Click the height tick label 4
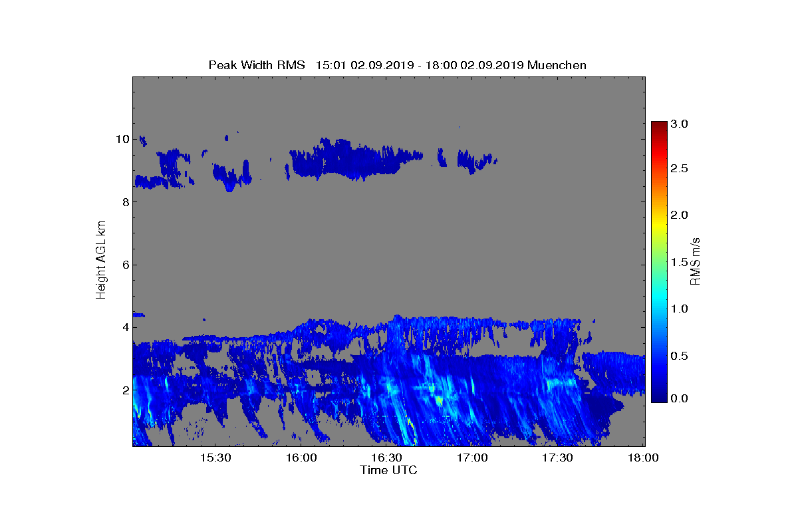This screenshot has width=798, height=532. click(x=125, y=327)
